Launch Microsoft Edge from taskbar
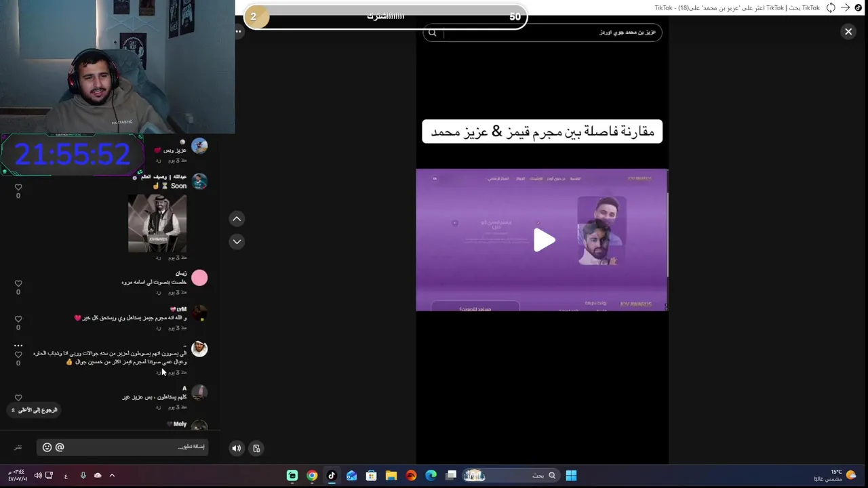Viewport: 868px width, 488px height. (431, 476)
